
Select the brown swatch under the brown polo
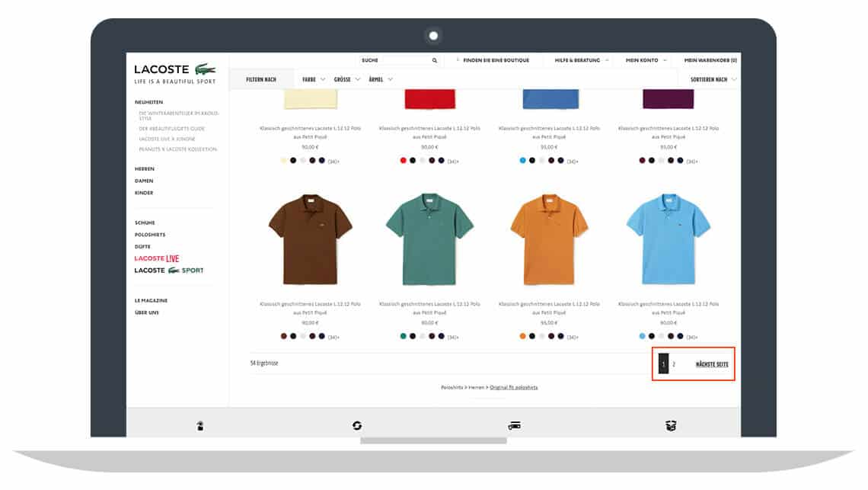click(x=284, y=337)
